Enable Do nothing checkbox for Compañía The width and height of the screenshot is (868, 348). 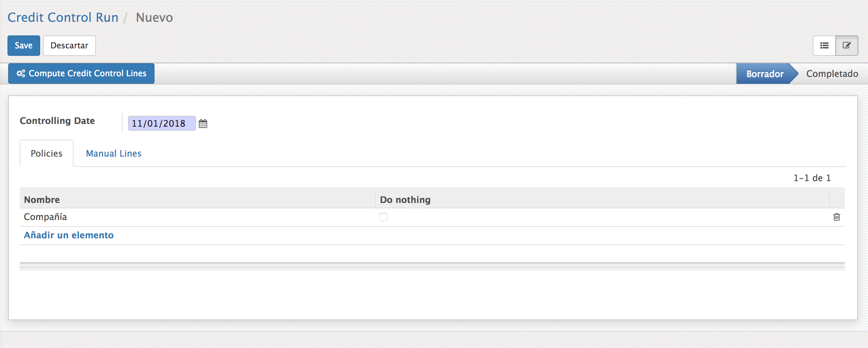(x=383, y=217)
